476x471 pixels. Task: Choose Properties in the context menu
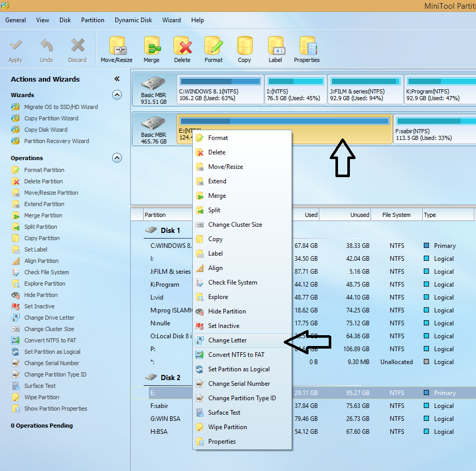click(x=242, y=442)
